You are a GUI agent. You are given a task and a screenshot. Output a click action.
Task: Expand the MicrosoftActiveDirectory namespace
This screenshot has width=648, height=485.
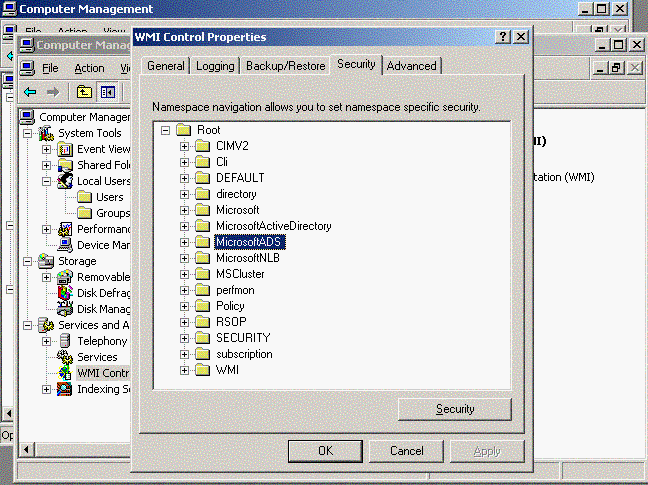click(x=184, y=226)
